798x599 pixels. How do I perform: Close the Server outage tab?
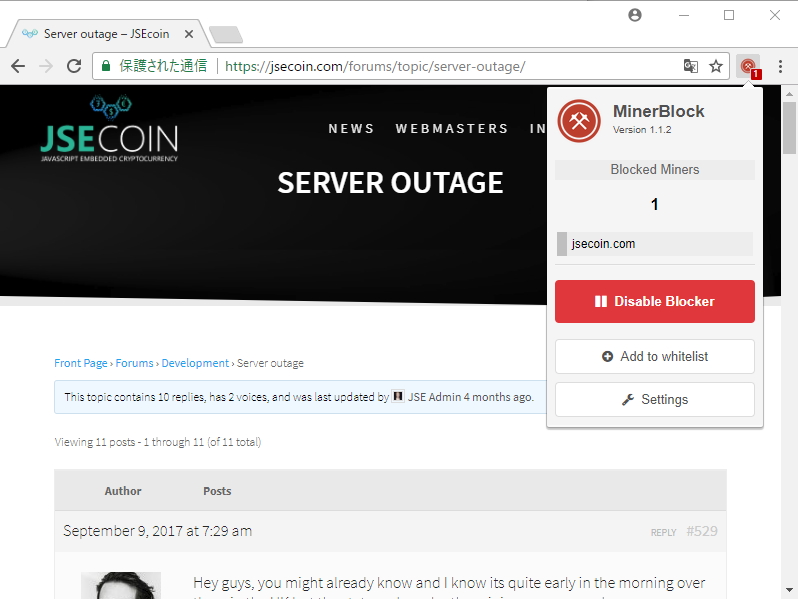189,34
